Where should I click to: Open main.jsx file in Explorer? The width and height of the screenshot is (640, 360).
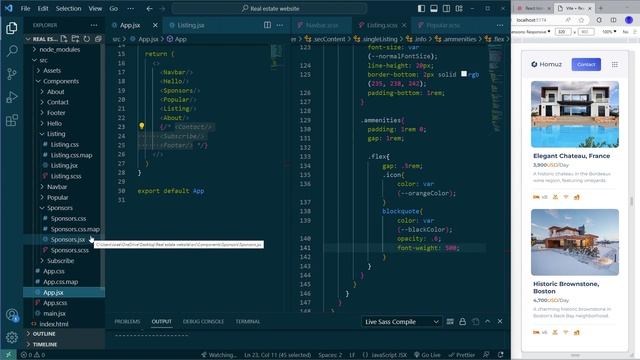coord(54,313)
